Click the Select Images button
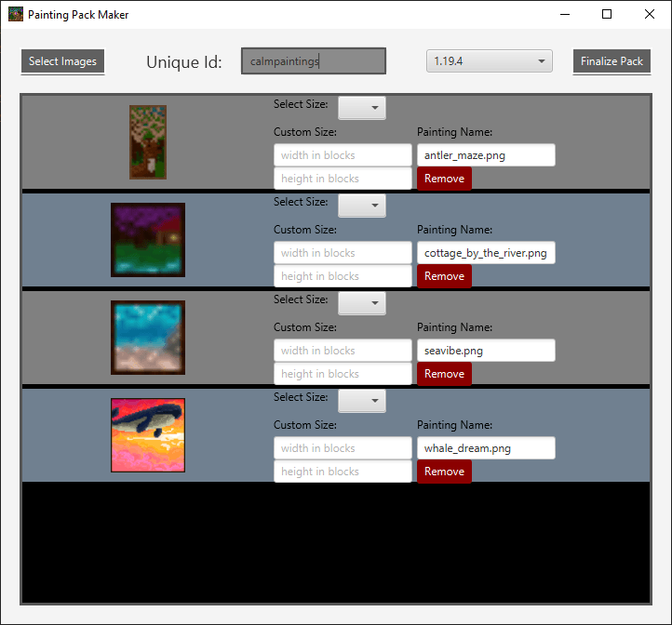The height and width of the screenshot is (625, 672). pyautogui.click(x=62, y=61)
